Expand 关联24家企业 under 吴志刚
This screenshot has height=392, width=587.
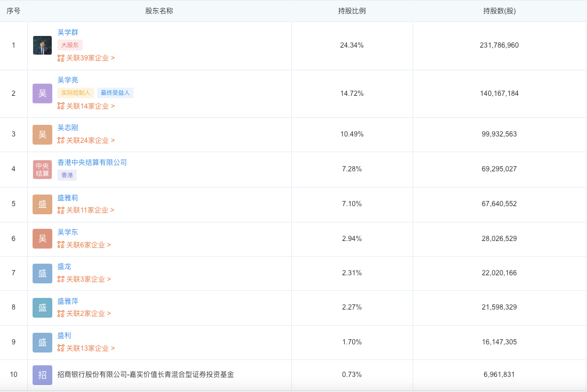(x=86, y=141)
